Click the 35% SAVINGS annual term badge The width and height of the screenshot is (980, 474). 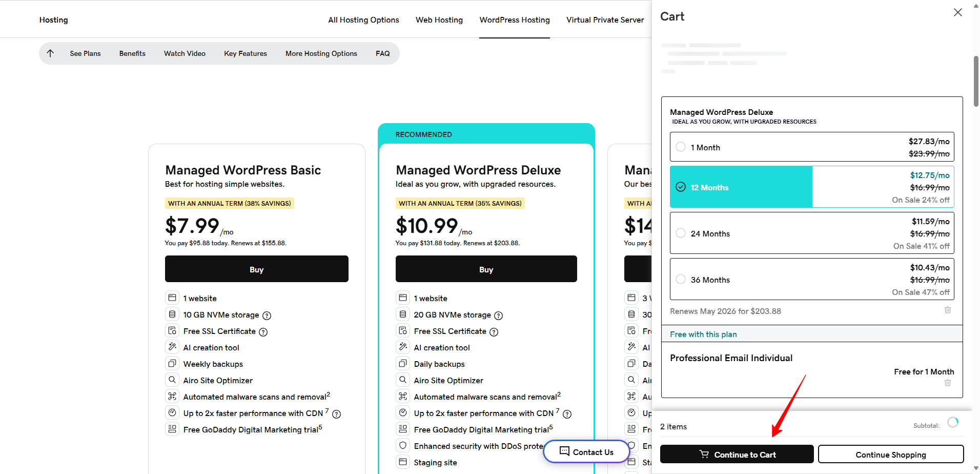[x=460, y=203]
